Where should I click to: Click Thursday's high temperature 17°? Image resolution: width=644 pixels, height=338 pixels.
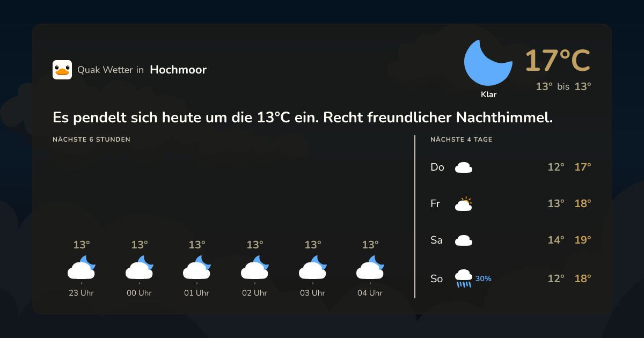pos(583,167)
